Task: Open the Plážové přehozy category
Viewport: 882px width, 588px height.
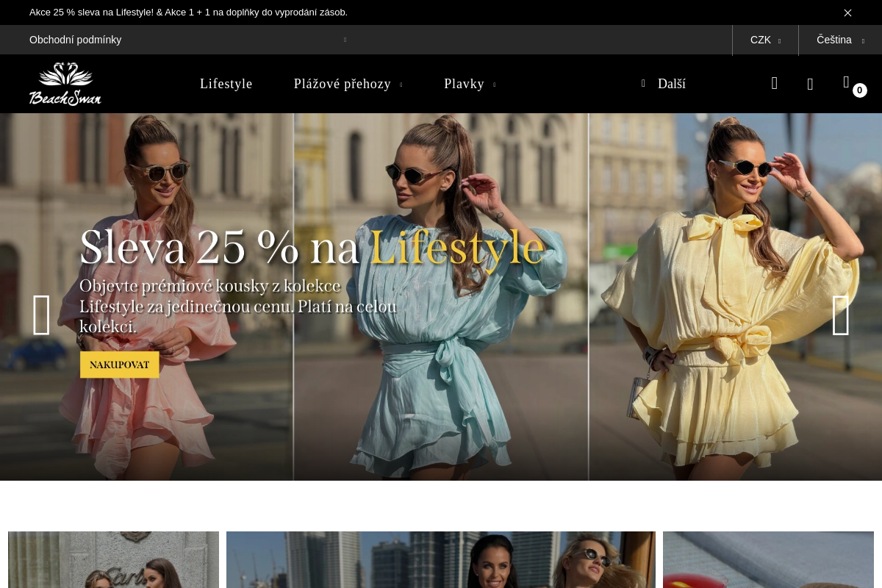Action: click(343, 84)
